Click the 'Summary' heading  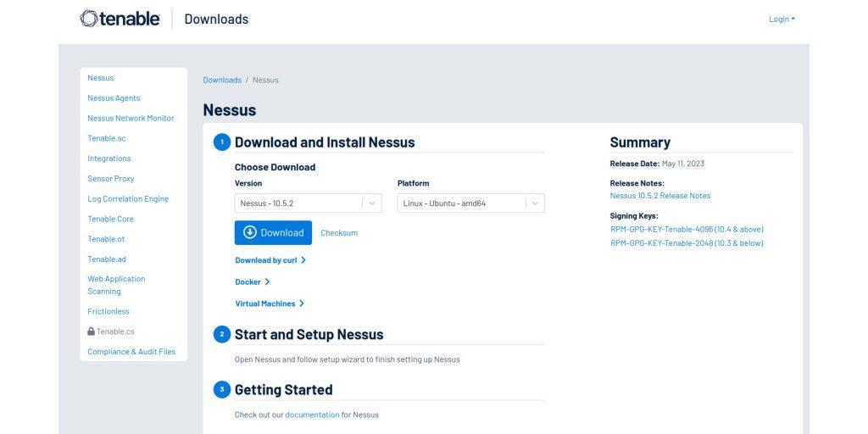click(x=640, y=142)
